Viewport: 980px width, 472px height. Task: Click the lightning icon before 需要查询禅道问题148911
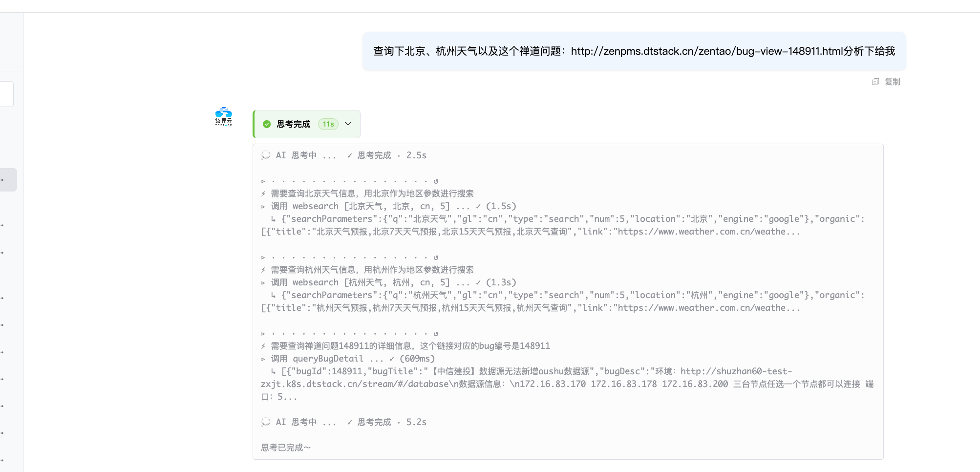point(263,346)
